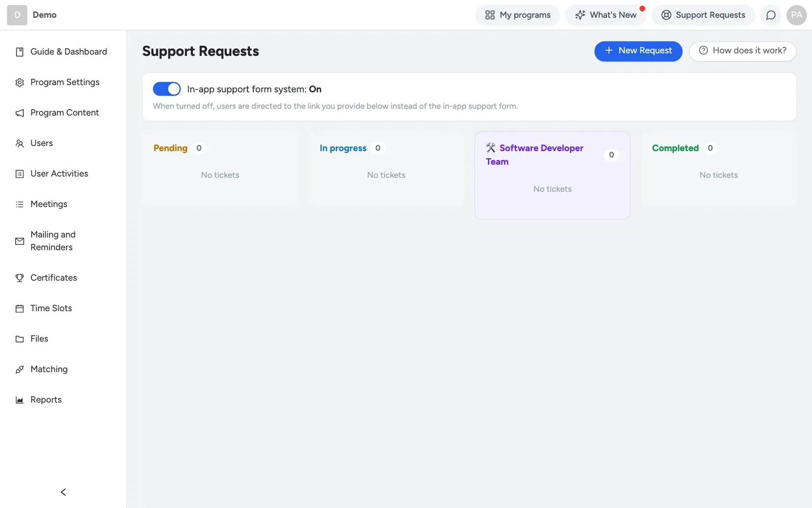Click the Mailing and Reminders envelope icon
This screenshot has width=812, height=508.
point(20,241)
